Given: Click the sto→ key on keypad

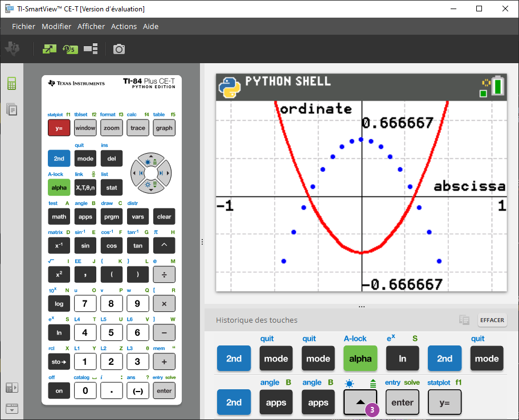Looking at the screenshot, I should [x=59, y=362].
